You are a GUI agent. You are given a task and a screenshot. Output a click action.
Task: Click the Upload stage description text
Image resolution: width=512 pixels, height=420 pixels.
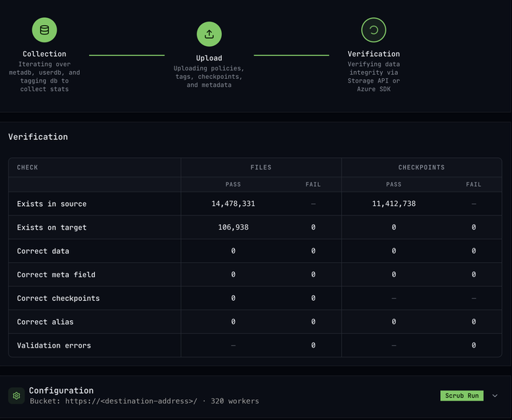[x=209, y=77]
